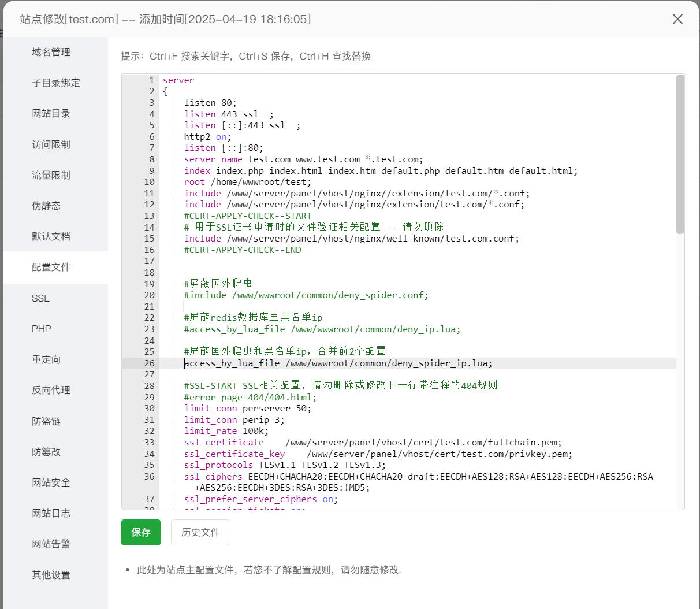Viewport: 700px width, 609px height.
Task: Click the ssl_ciphers EECDH+CHACHA20 line
Action: click(x=419, y=482)
